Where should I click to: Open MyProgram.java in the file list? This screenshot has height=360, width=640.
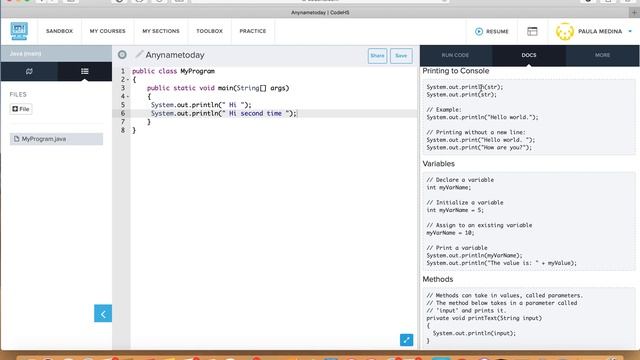click(x=56, y=139)
